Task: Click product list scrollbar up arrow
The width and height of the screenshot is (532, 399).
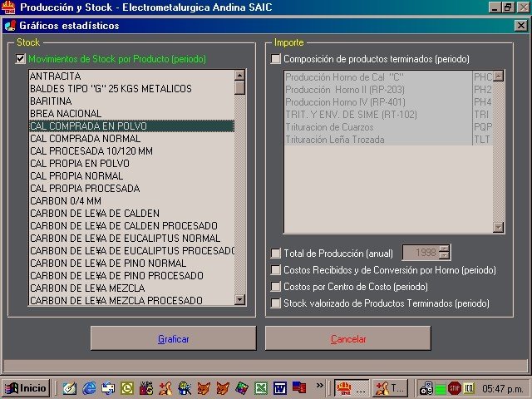Action: [x=239, y=76]
